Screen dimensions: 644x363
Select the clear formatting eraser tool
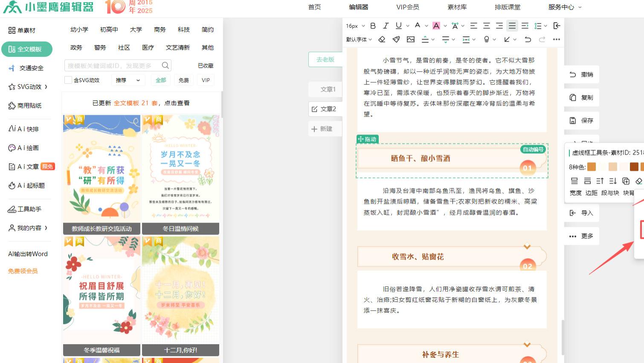(x=381, y=39)
